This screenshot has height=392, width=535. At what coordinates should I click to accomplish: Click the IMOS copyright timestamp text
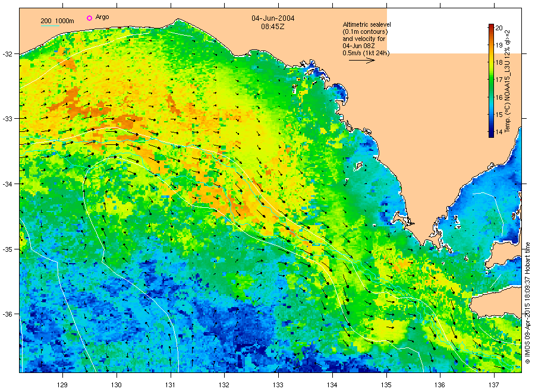click(527, 303)
